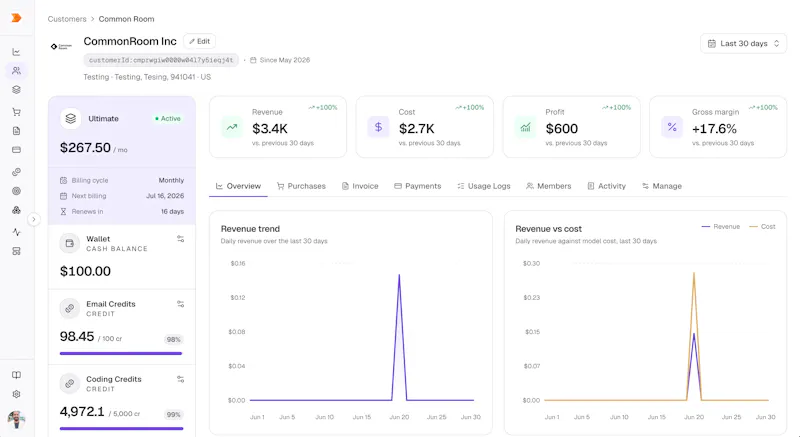Click the user avatar in sidebar

pos(16,419)
